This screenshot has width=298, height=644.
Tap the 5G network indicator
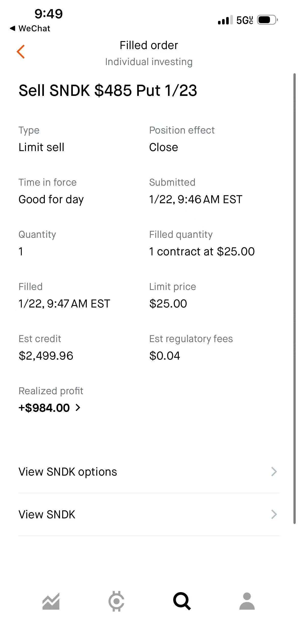[245, 20]
